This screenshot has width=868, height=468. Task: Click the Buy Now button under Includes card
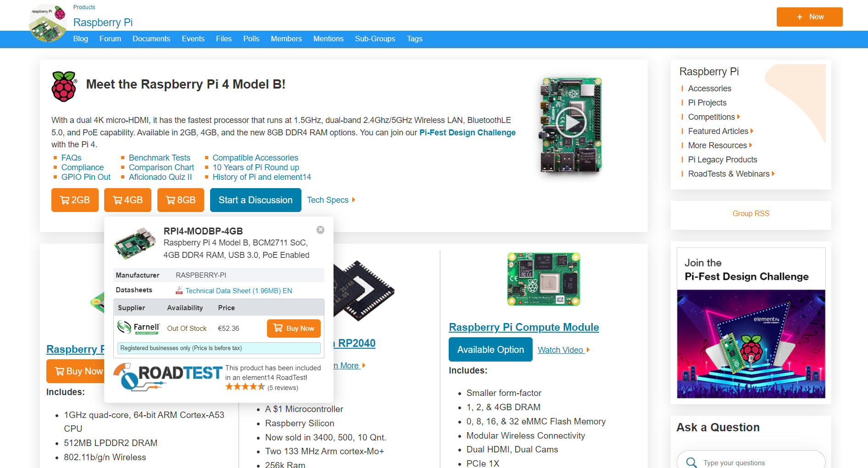click(76, 371)
